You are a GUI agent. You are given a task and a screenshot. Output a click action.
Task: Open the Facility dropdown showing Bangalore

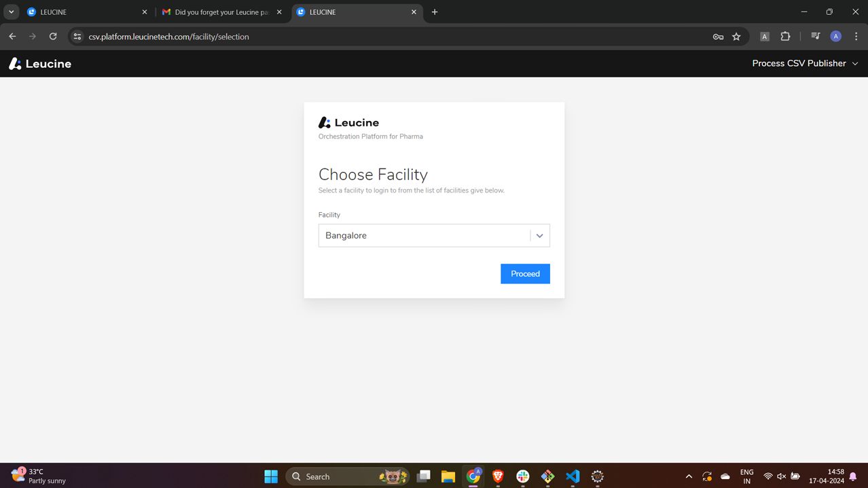434,236
